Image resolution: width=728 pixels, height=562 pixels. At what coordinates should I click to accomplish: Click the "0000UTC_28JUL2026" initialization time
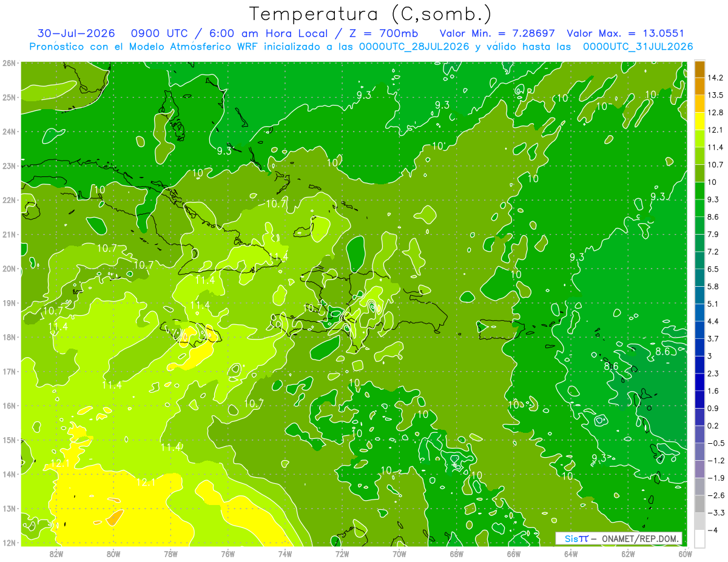tap(414, 47)
